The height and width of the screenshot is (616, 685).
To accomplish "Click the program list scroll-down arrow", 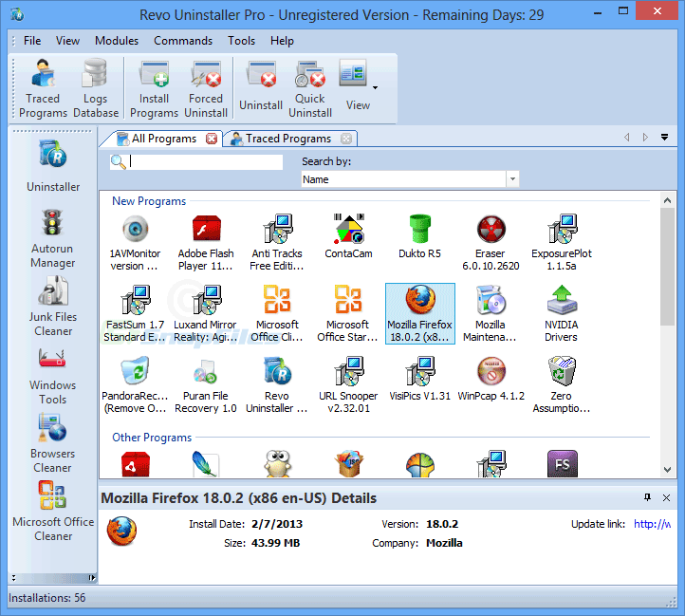I will [x=667, y=470].
